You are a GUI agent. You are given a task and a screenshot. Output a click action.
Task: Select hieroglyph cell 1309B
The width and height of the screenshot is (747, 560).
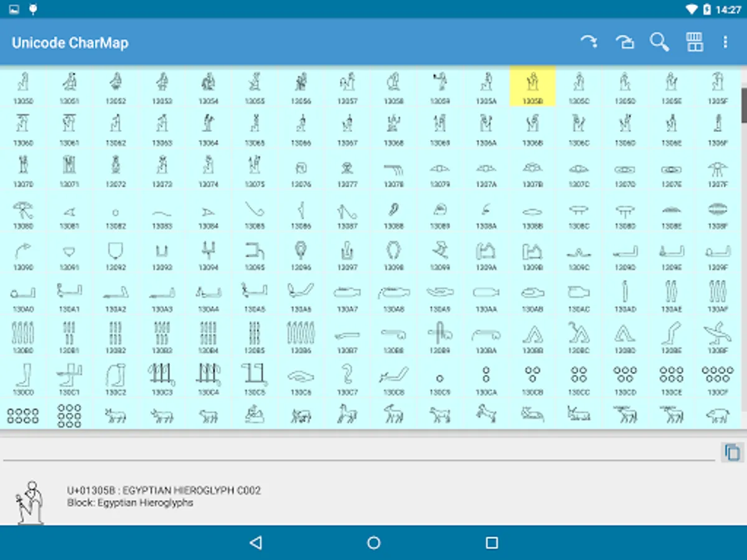(533, 253)
